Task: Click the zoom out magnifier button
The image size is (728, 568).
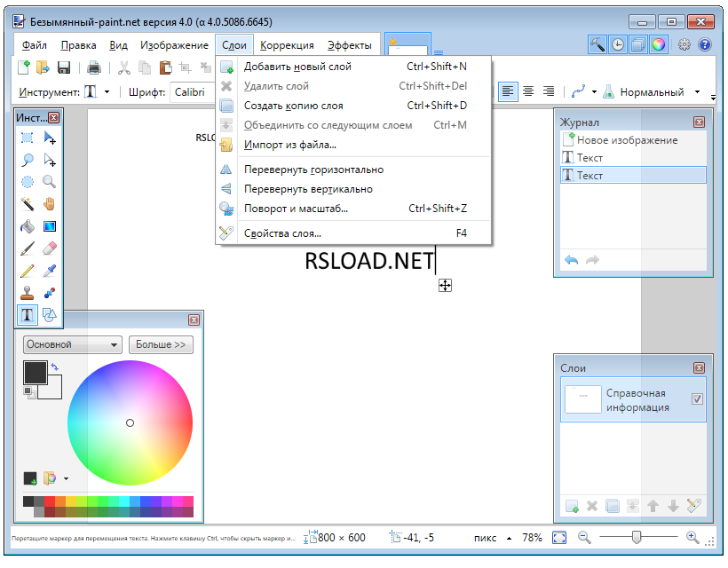Action: point(584,538)
